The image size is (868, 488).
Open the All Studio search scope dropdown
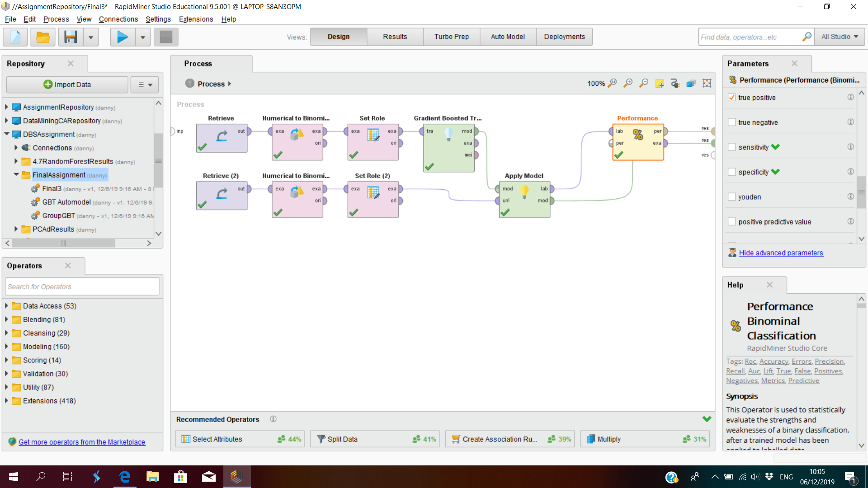coord(840,37)
